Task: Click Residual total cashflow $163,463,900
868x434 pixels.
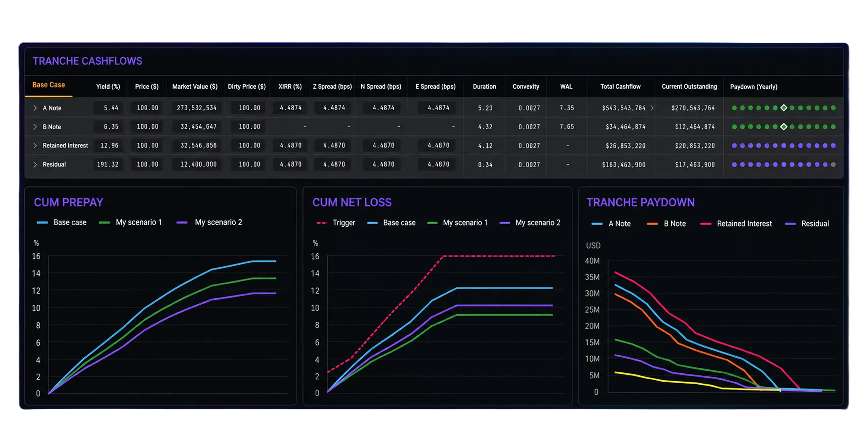Action: (624, 164)
